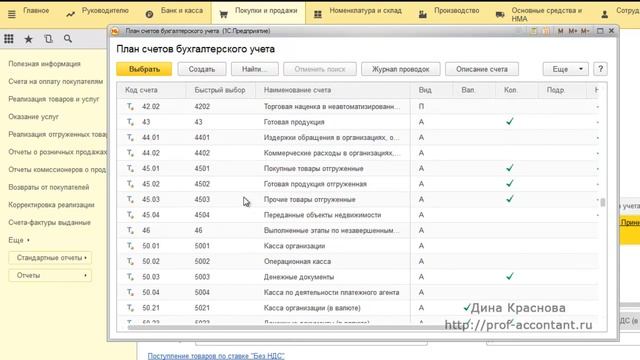Image resolution: width=640 pixels, height=360 pixels.
Task: Click the shopping cart icon
Action: click(x=223, y=14)
